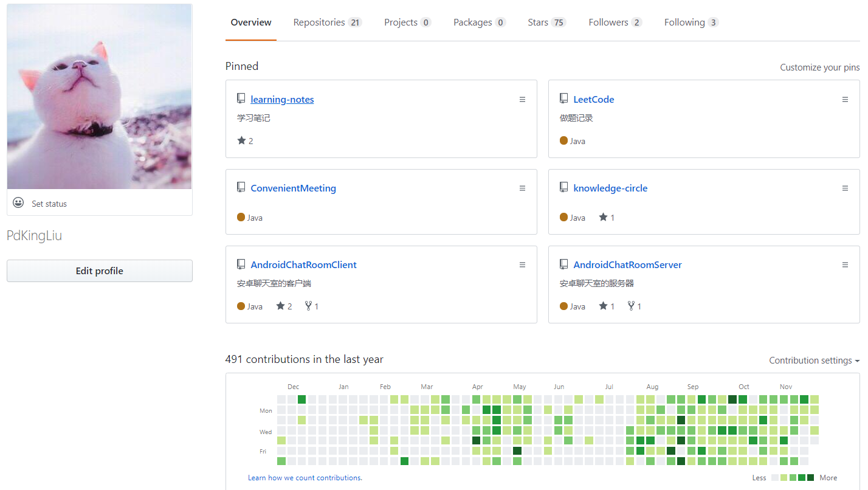Screen dimensions: 868x490
Task: Click Learn how we count contributions link
Action: pos(305,478)
